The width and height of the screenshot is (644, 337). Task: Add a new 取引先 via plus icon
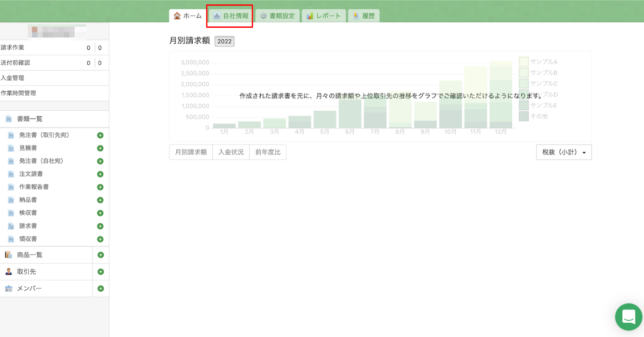[x=101, y=272]
